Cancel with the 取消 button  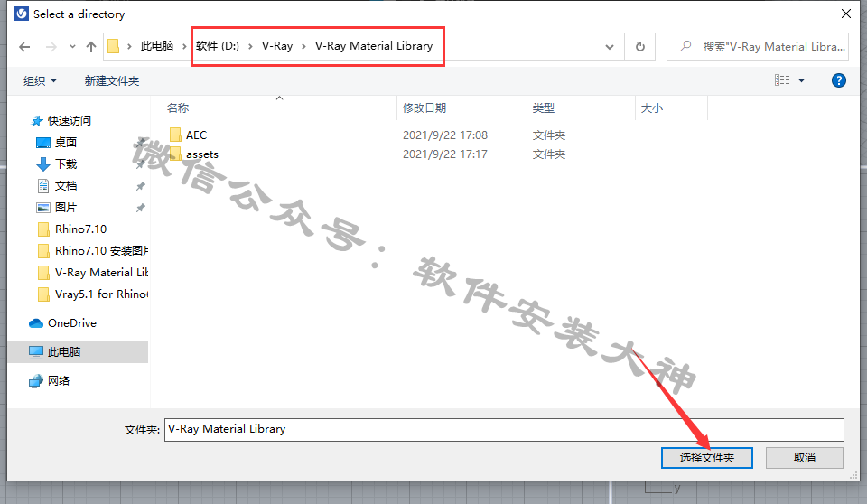pos(805,458)
